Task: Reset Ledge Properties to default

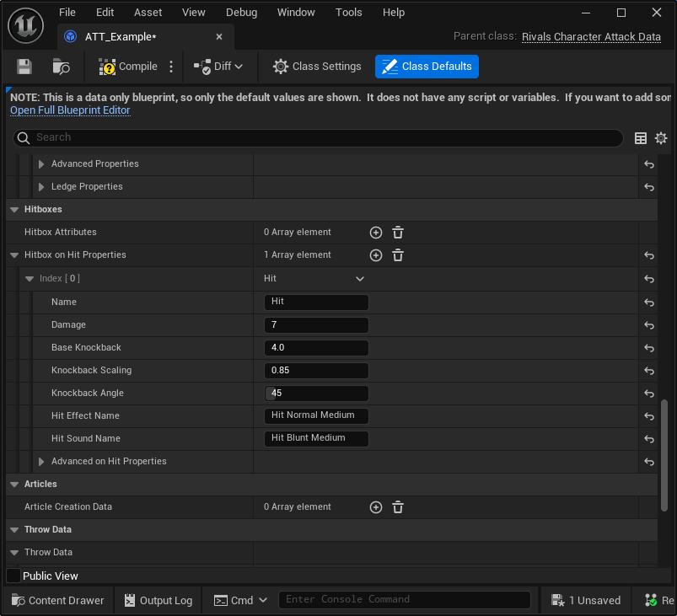Action: [x=649, y=187]
